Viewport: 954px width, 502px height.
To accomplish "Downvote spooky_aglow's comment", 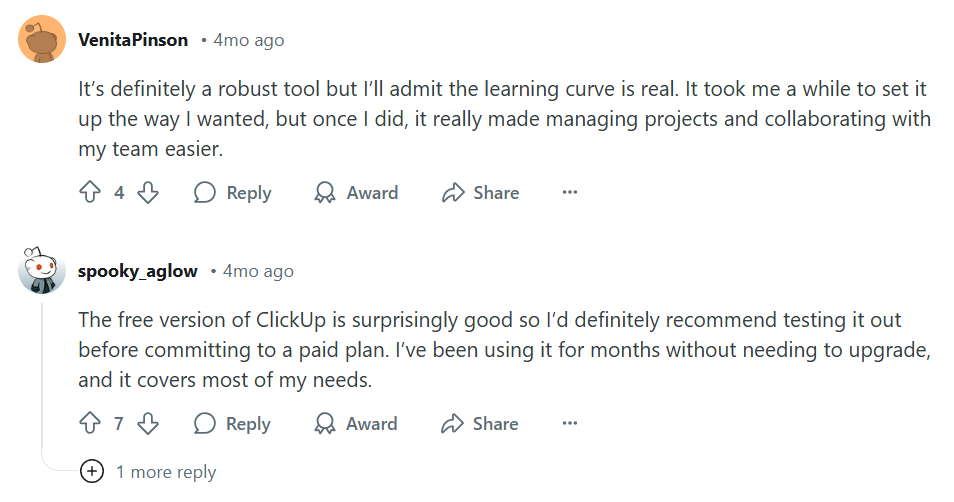I will (x=148, y=424).
